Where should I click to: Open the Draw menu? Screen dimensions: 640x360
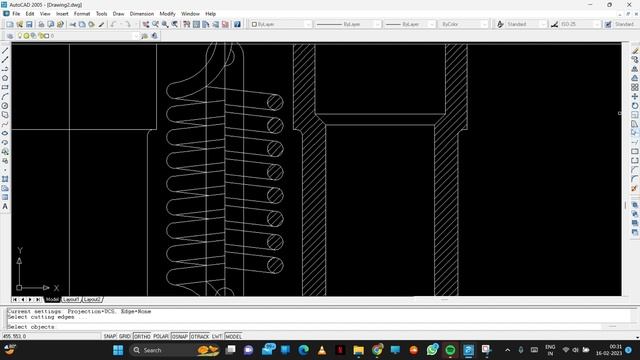[x=118, y=14]
